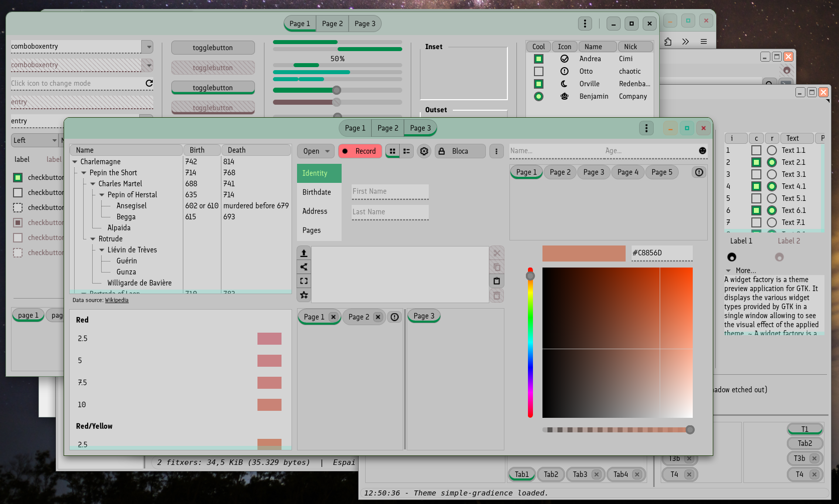Collapse the Pepin the Short tree node
This screenshot has width=839, height=504.
click(x=84, y=173)
